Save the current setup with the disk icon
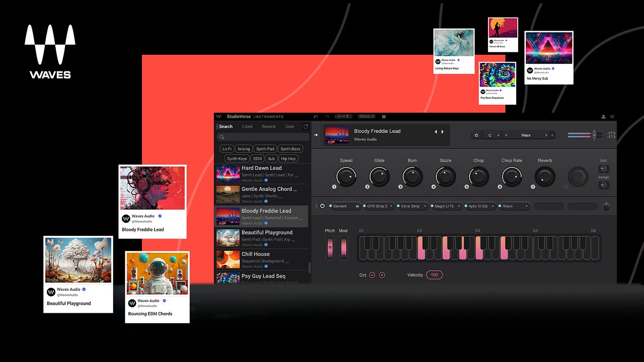644x362 pixels. pyautogui.click(x=384, y=116)
